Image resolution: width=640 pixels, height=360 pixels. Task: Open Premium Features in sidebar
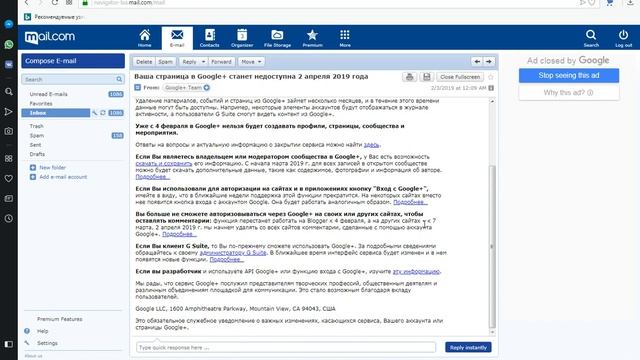point(60,319)
